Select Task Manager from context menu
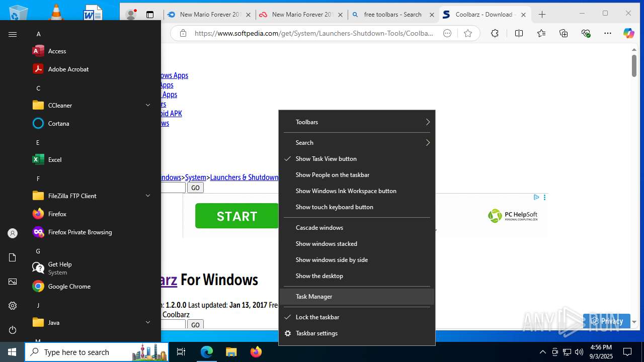The height and width of the screenshot is (362, 644). click(357, 296)
